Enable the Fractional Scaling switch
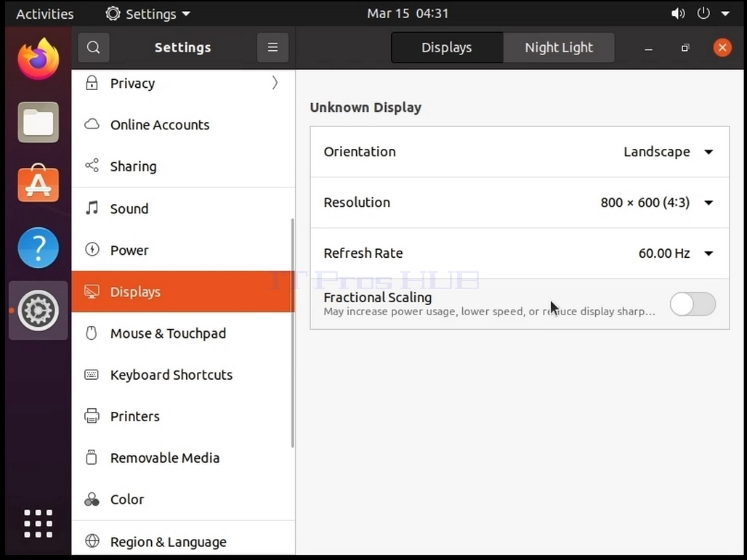747x560 pixels. [x=693, y=304]
